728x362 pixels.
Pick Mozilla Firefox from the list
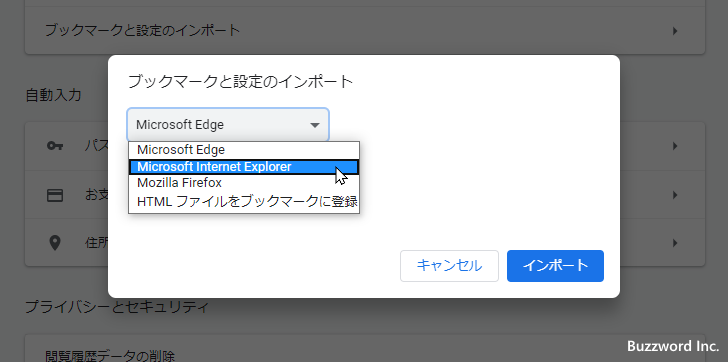[x=244, y=183]
